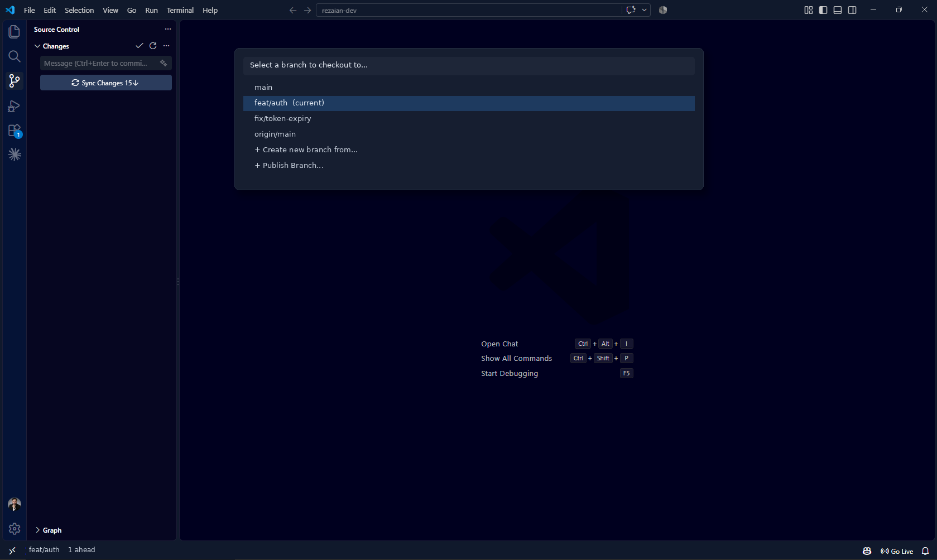
Task: Open notifications bell in the status bar
Action: pyautogui.click(x=925, y=551)
